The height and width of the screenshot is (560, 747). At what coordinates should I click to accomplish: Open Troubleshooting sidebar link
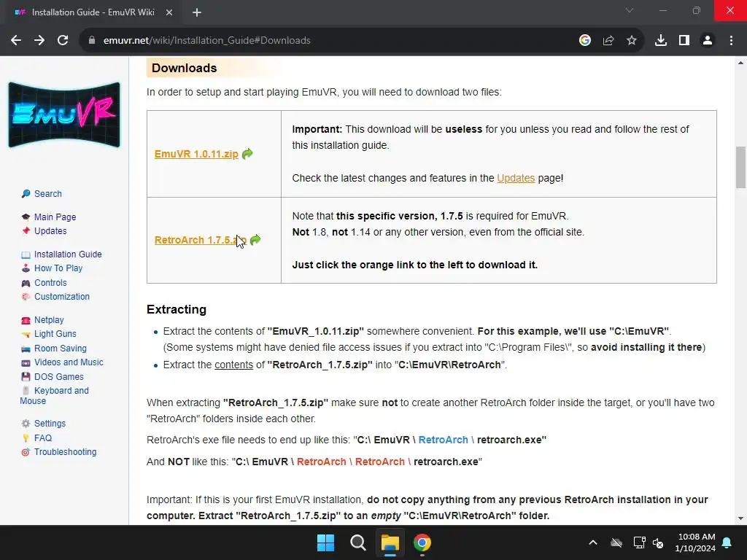pyautogui.click(x=65, y=452)
